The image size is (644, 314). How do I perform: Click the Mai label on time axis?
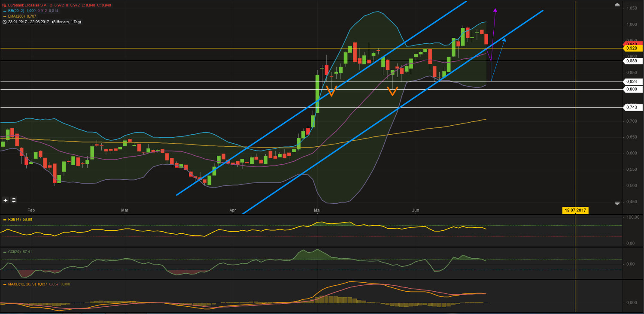pos(317,211)
